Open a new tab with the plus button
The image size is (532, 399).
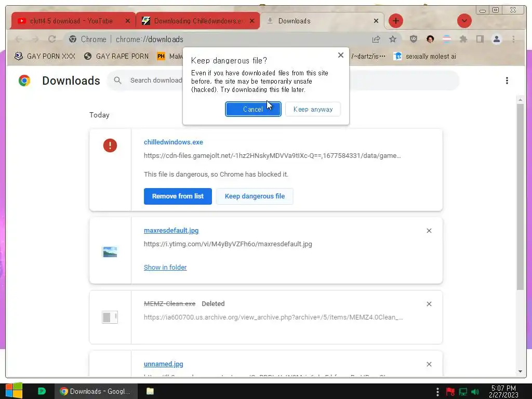click(395, 21)
